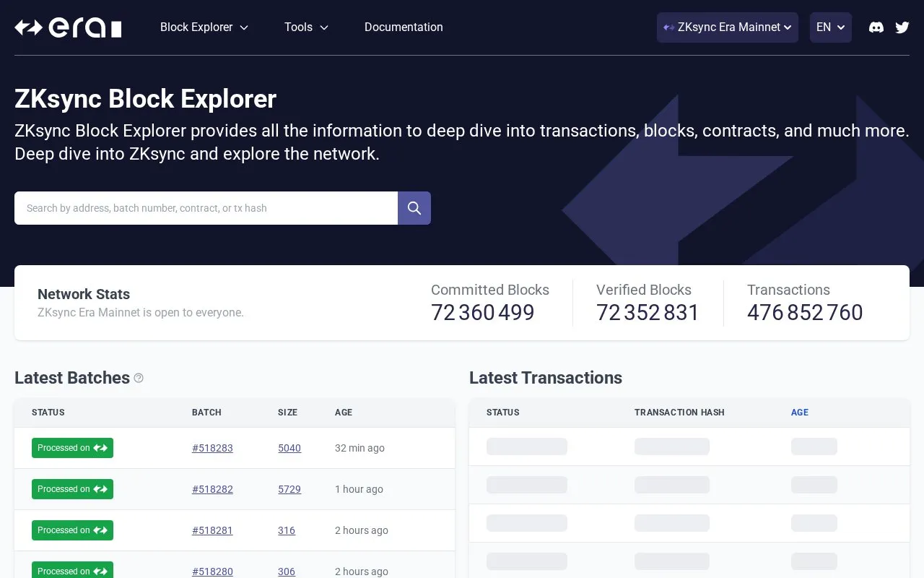Click batch size 306
Image resolution: width=924 pixels, height=578 pixels.
(287, 571)
